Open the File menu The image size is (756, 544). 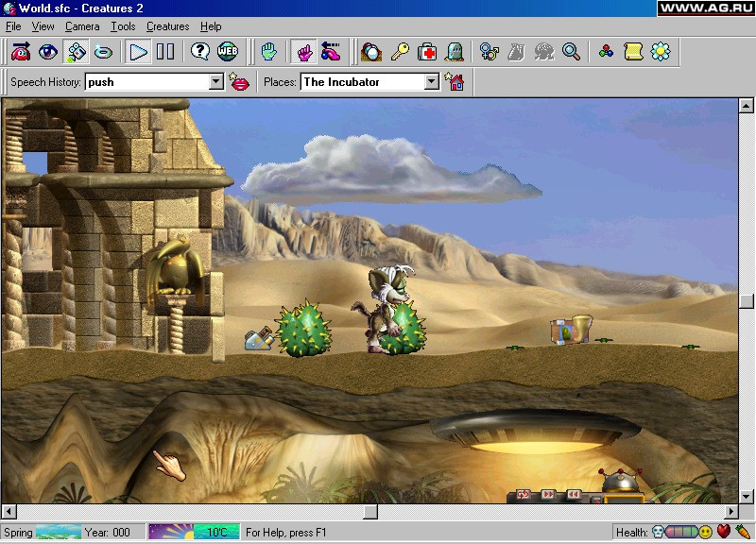(x=13, y=26)
